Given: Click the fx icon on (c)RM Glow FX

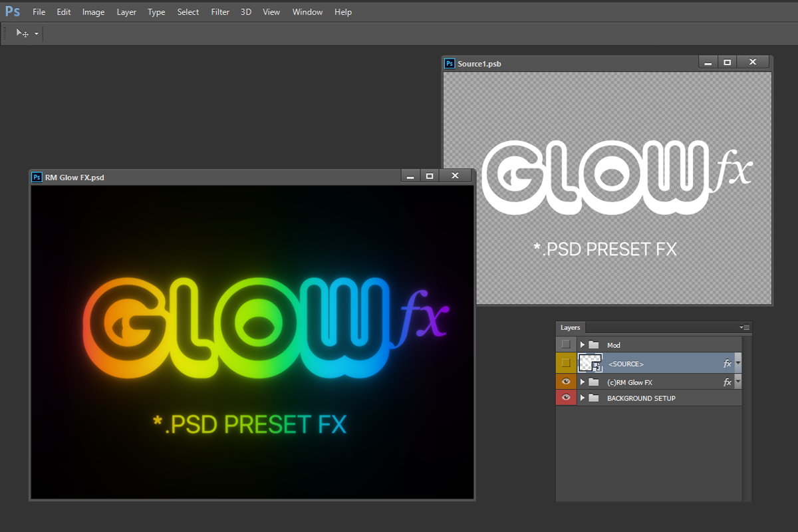Looking at the screenshot, I should point(728,382).
